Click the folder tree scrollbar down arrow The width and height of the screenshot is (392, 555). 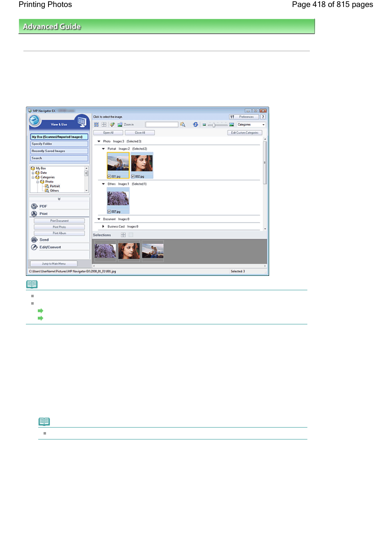point(86,190)
